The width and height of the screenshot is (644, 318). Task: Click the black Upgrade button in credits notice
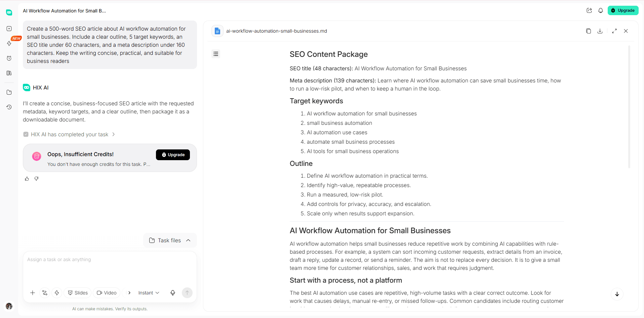pos(173,155)
